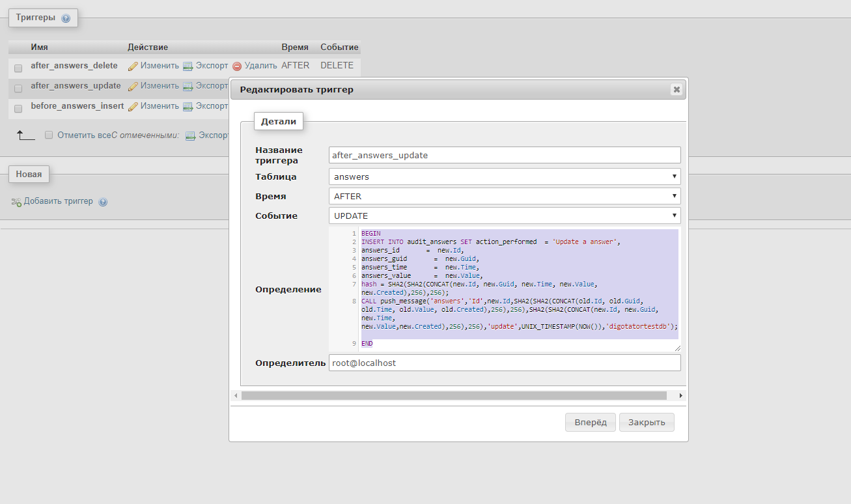Click Экспорт link for after_answers_delete
The width and height of the screenshot is (851, 504).
coord(212,66)
